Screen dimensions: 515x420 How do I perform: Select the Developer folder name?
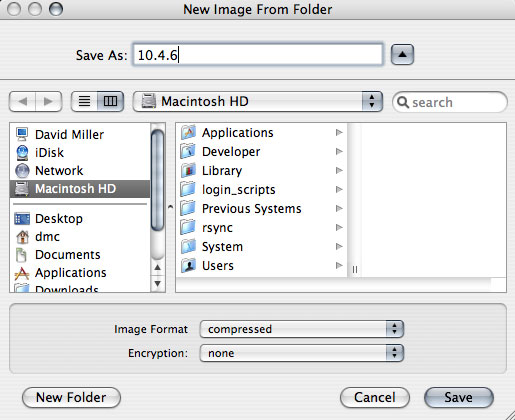[231, 152]
